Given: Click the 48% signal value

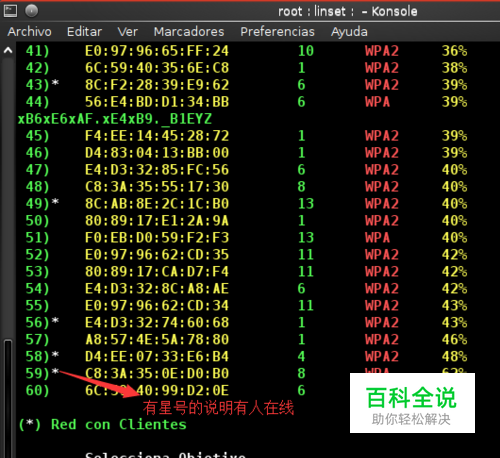Looking at the screenshot, I should click(454, 357).
